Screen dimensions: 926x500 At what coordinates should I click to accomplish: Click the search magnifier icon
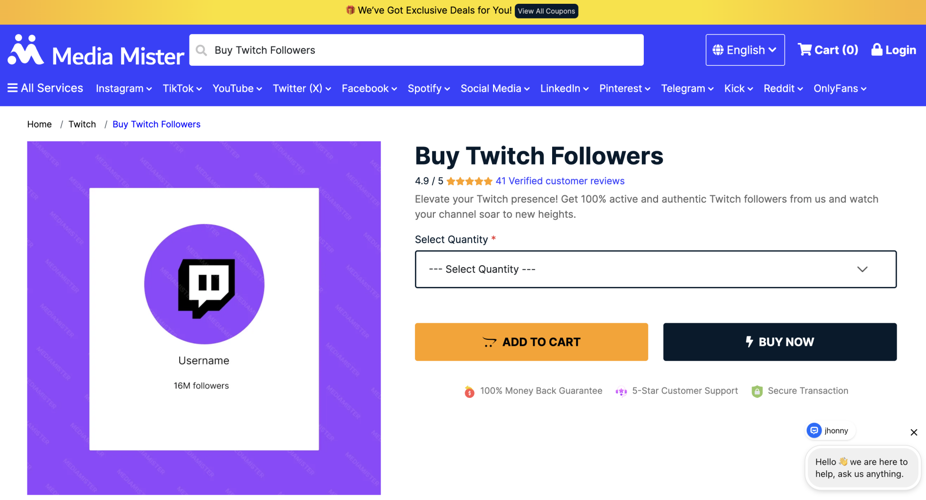(201, 50)
